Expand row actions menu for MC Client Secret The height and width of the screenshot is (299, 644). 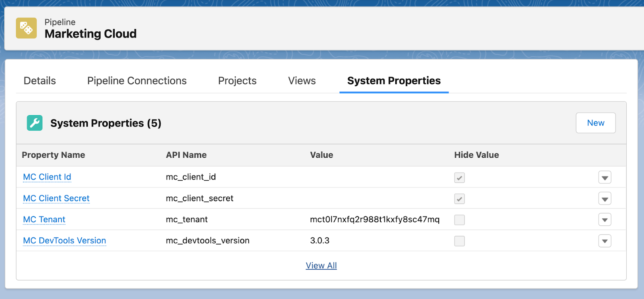(x=605, y=199)
